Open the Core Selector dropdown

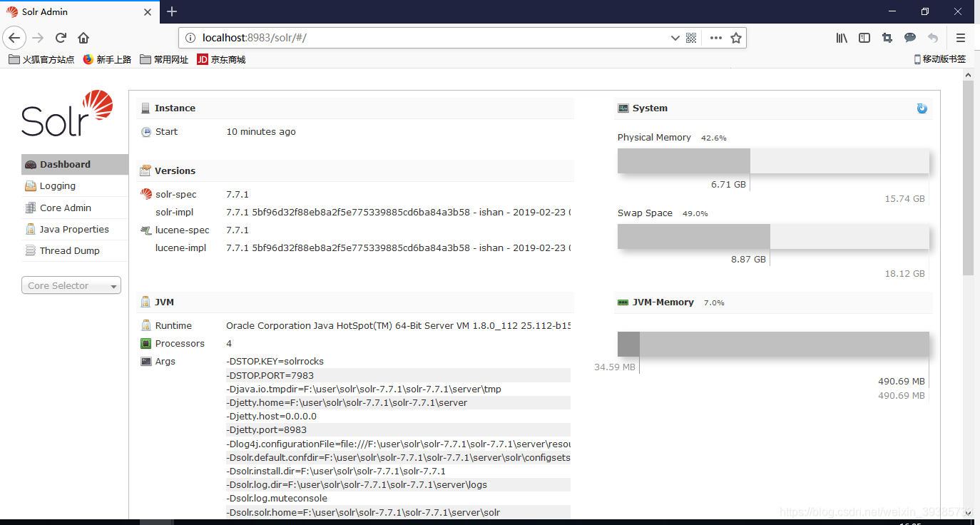point(71,285)
